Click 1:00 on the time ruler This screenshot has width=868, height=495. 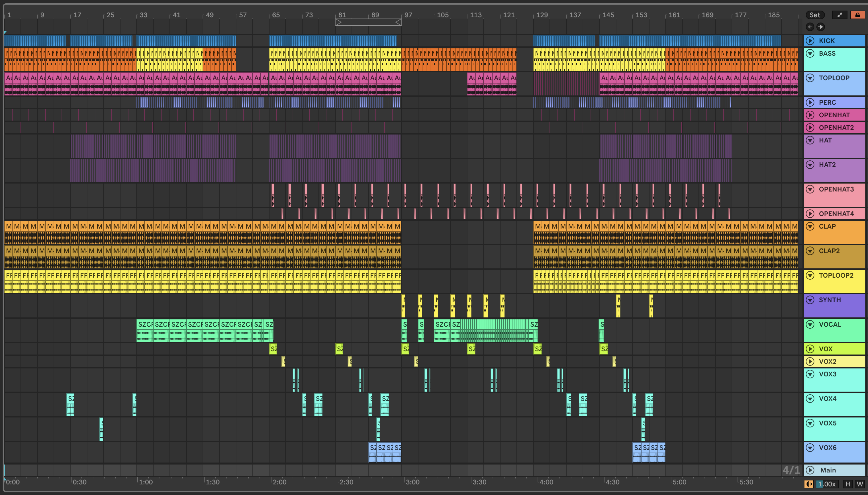coord(146,482)
